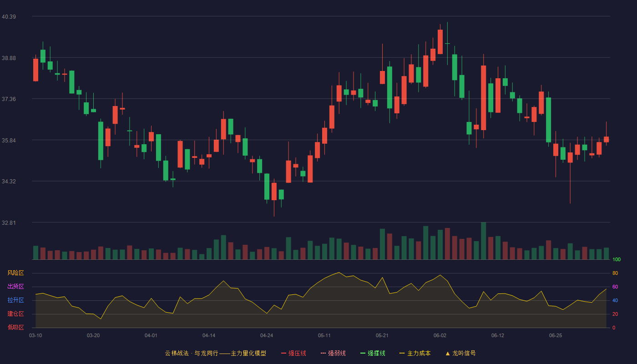Screen dimensions: 637x364
Task: Click the red 20 indicator axis value
Action: pyautogui.click(x=615, y=314)
